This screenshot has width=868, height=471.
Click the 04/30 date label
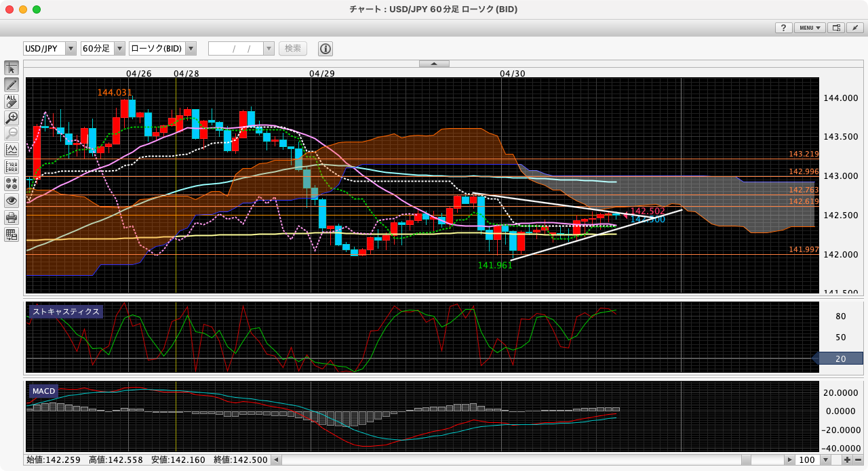(513, 73)
